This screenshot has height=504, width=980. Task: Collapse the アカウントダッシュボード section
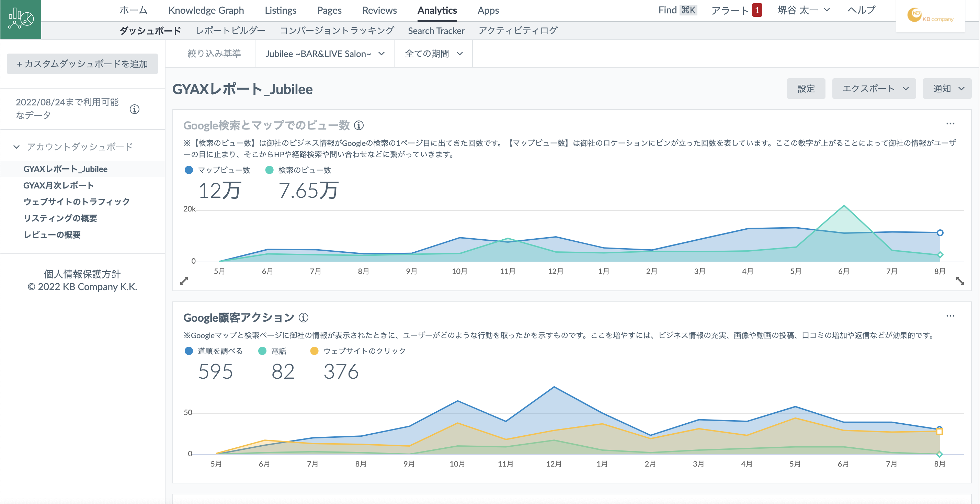click(17, 147)
